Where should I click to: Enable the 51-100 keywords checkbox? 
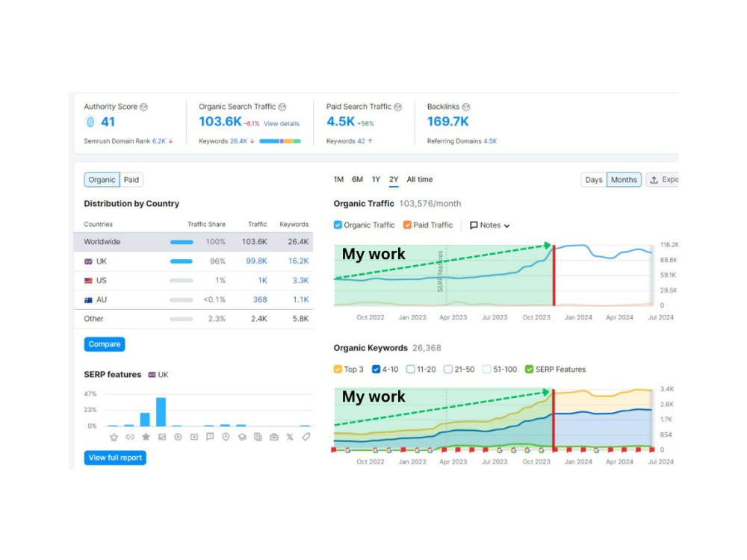pyautogui.click(x=486, y=369)
